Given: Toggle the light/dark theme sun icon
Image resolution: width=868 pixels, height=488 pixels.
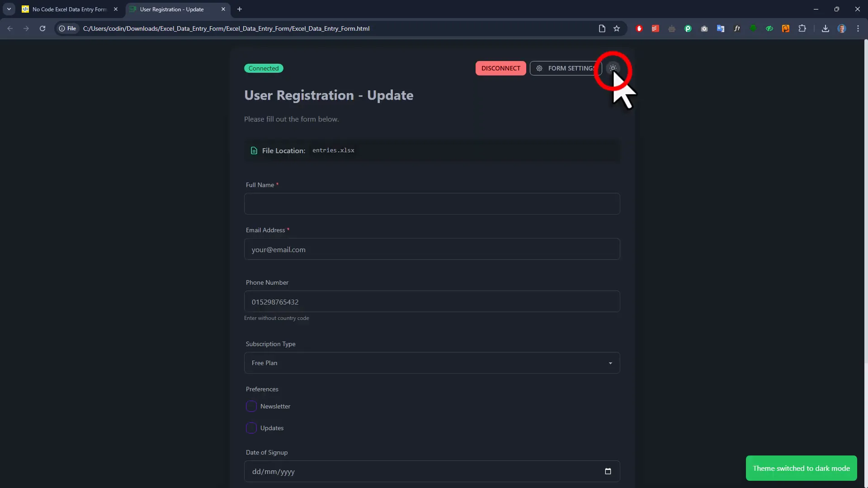Looking at the screenshot, I should coord(613,68).
